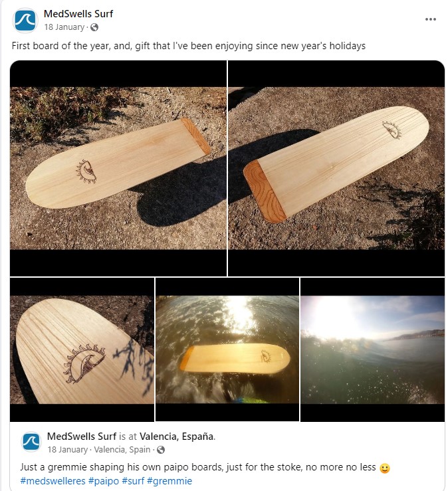This screenshot has width=448, height=491.
Task: Open photo of board floating in water
Action: click(227, 349)
